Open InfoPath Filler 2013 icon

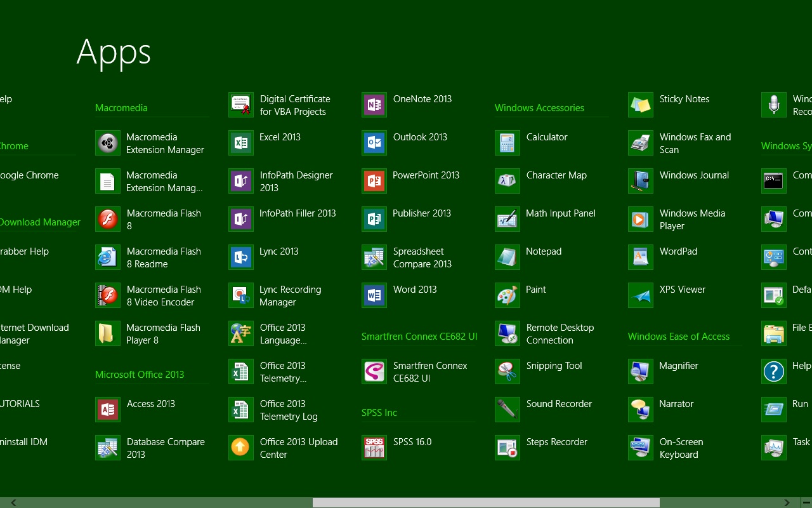pyautogui.click(x=241, y=219)
